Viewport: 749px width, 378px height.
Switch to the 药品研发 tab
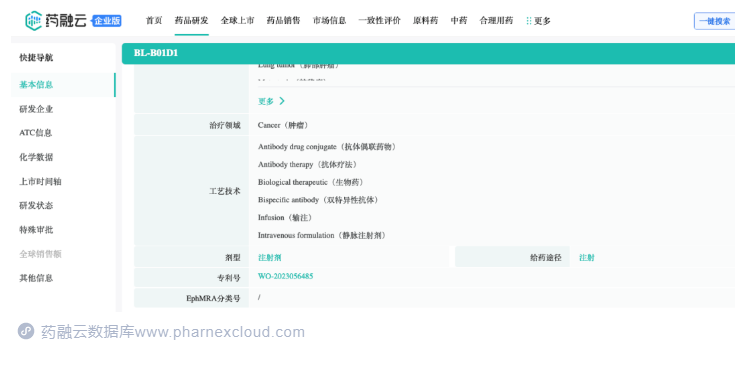[191, 21]
